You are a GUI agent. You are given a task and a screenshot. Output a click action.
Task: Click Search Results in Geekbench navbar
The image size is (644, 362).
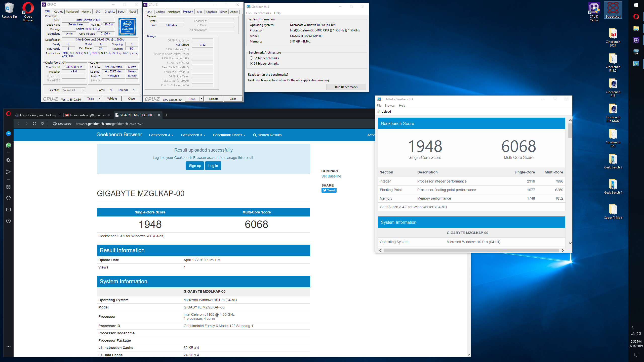pyautogui.click(x=267, y=135)
